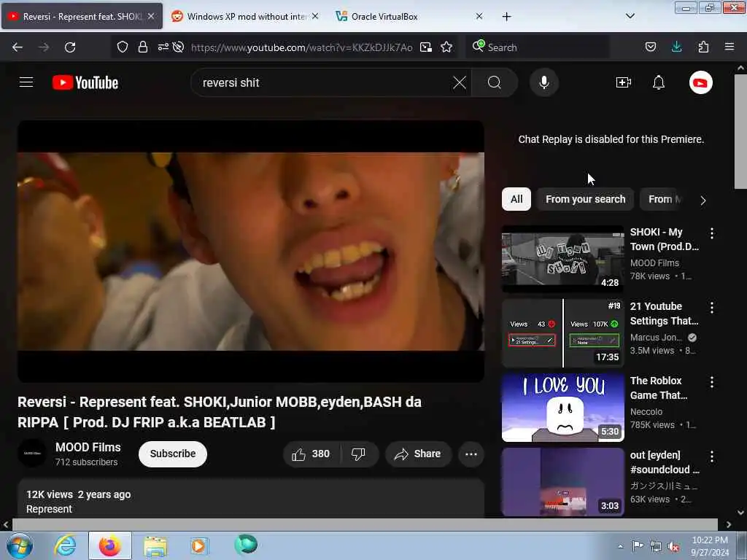Open out [eyden] soundcloud thumbnail
Screen dimensions: 747x560
[562, 482]
